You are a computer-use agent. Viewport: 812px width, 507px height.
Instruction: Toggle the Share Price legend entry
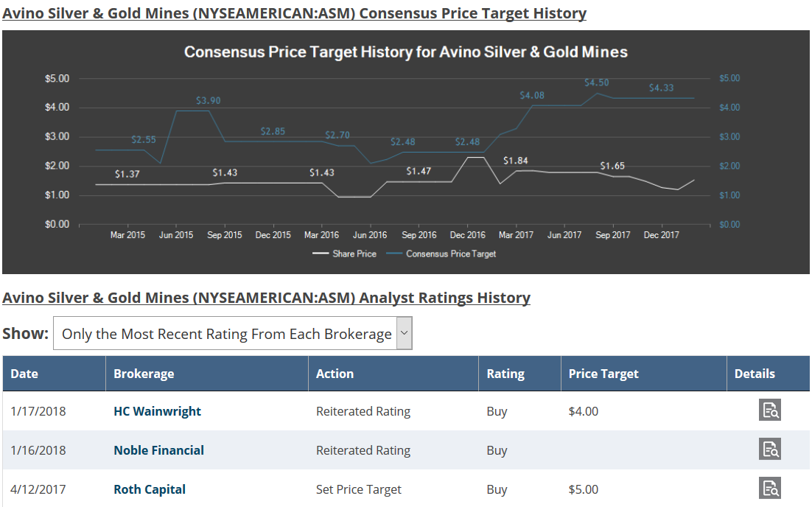[x=345, y=253]
